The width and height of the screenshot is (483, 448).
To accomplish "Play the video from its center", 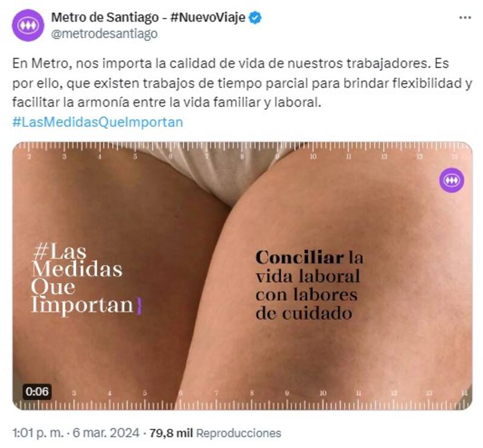I will point(242,276).
